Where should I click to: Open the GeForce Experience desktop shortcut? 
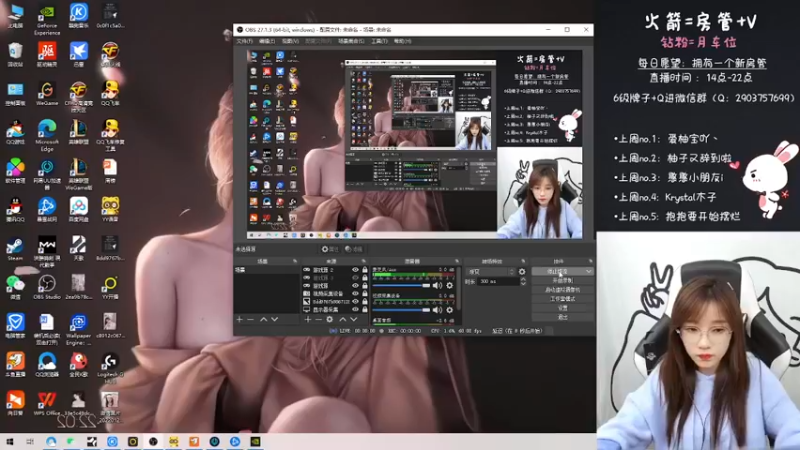(x=47, y=19)
